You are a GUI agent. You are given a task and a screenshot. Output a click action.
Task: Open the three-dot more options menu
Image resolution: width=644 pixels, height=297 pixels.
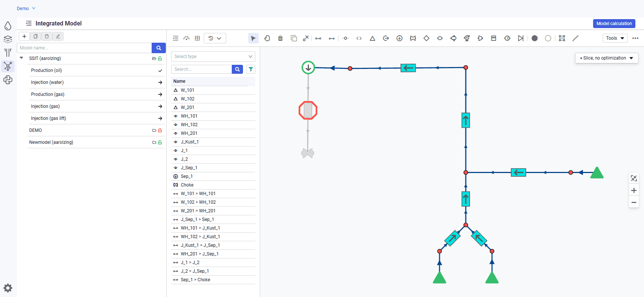click(x=635, y=38)
